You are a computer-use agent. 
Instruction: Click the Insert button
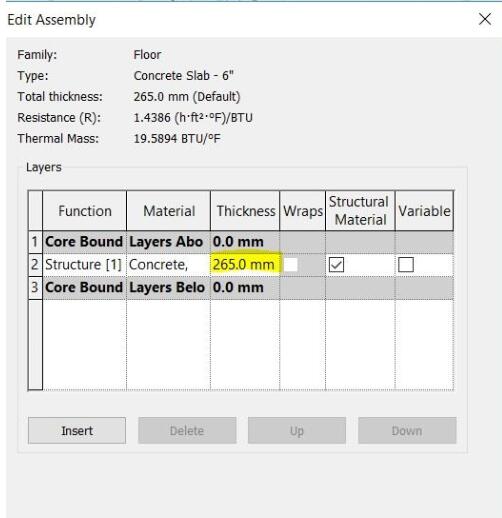77,430
